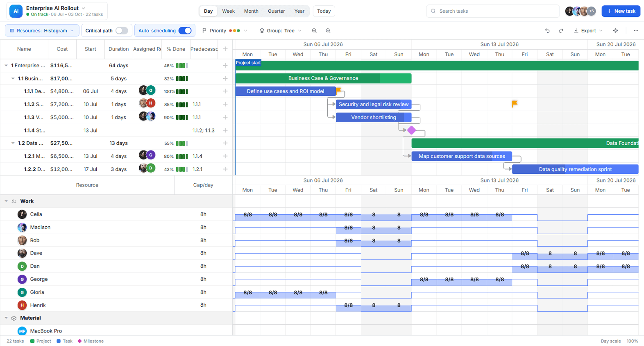The width and height of the screenshot is (644, 346).
Task: Click the zoom in magnifier icon
Action: pos(314,31)
